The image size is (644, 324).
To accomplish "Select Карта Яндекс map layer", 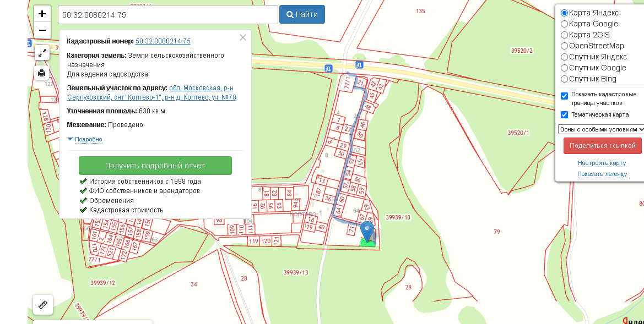I will [x=564, y=13].
